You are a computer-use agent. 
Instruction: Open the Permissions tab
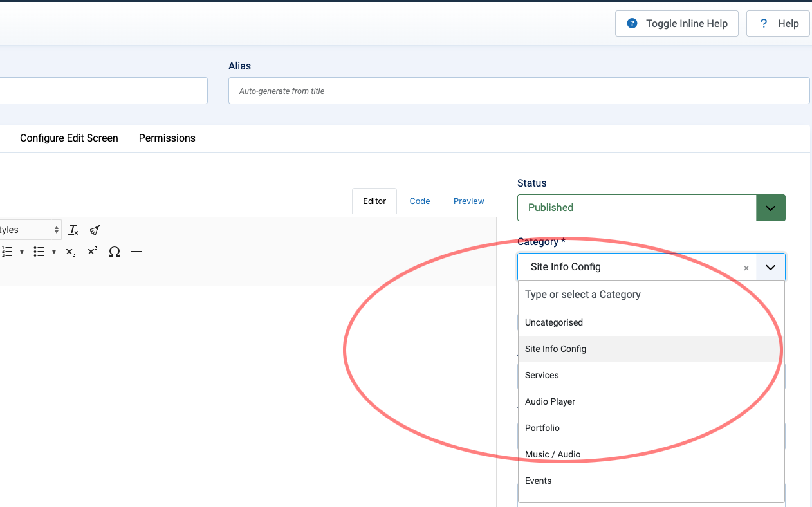click(167, 138)
